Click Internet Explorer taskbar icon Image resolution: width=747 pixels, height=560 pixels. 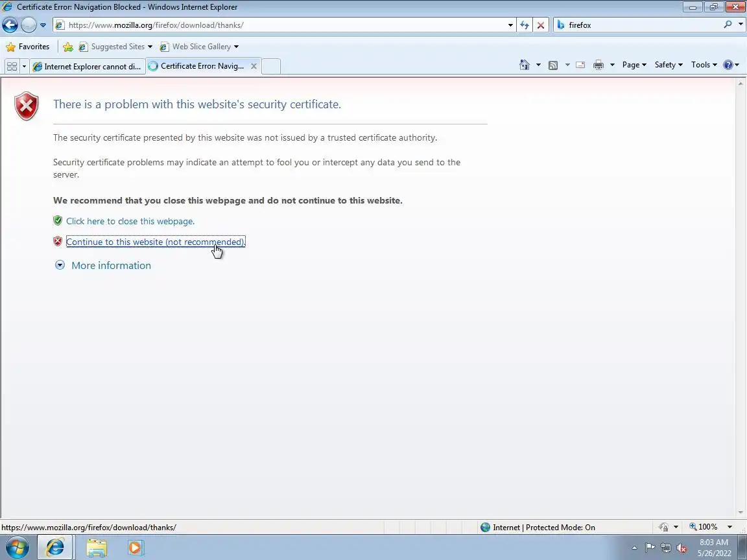point(54,548)
